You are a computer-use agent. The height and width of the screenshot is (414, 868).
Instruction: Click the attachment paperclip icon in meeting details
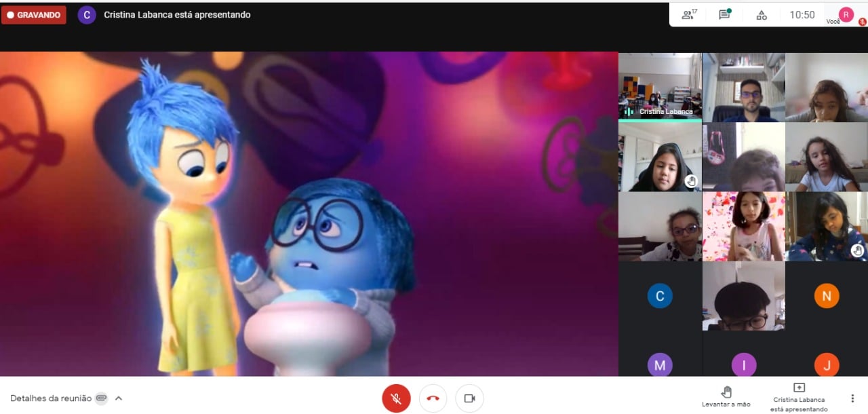pos(102,398)
